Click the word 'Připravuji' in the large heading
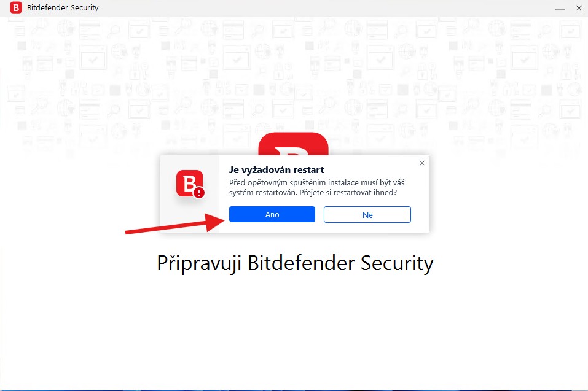588x391 pixels. [x=198, y=263]
